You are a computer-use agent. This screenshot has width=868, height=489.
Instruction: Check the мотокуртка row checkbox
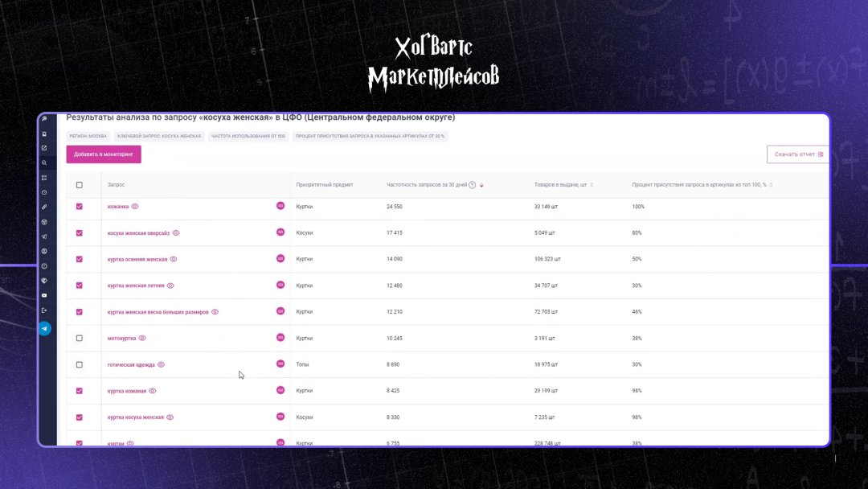click(x=79, y=338)
